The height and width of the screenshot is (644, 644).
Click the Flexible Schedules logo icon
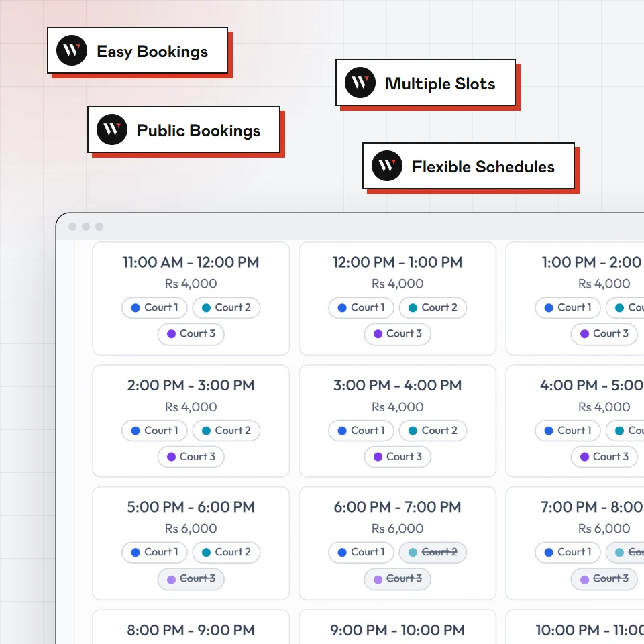387,166
